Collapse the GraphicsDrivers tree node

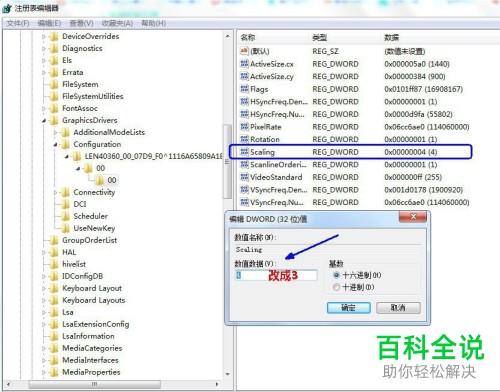44,121
